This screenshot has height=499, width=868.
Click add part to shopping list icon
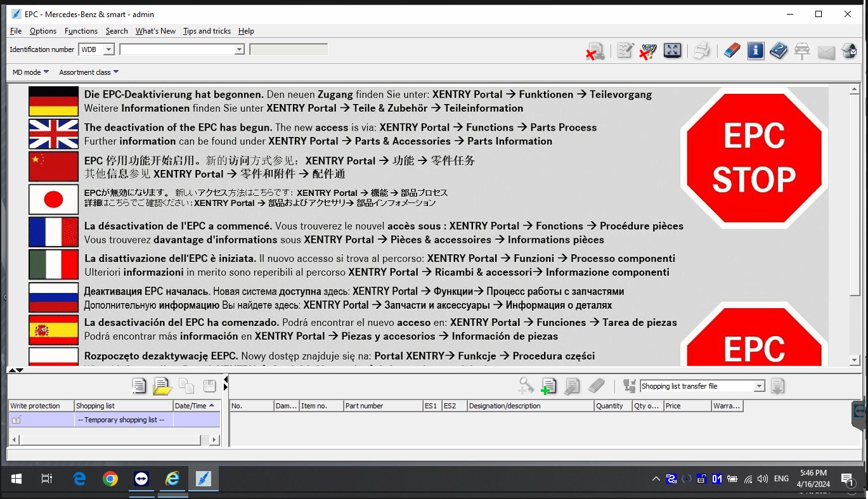548,386
